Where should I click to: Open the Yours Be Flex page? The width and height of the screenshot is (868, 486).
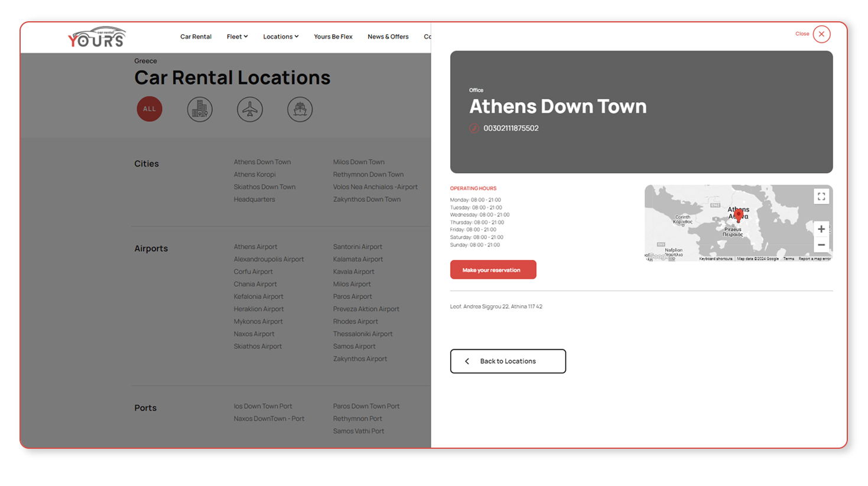pos(333,37)
